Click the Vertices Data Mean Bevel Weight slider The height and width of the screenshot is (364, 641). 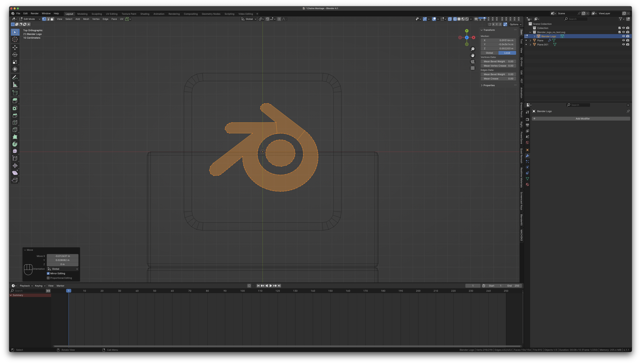tap(498, 61)
